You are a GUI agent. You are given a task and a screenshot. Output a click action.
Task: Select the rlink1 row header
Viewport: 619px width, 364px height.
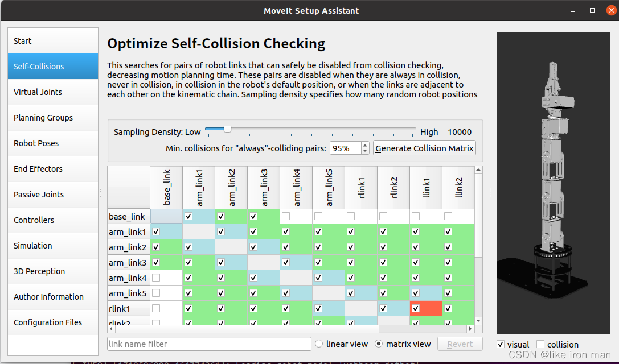coord(129,309)
